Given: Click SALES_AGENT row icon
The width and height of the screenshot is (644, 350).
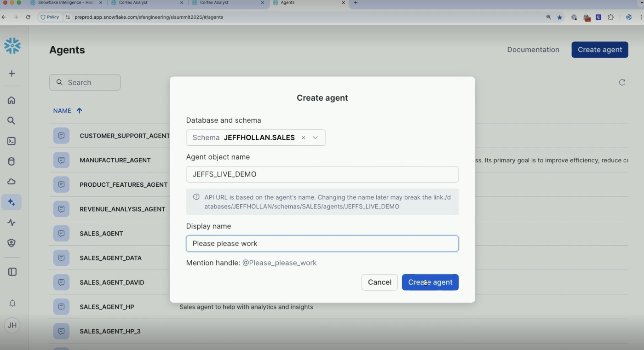Looking at the screenshot, I should click(x=61, y=233).
